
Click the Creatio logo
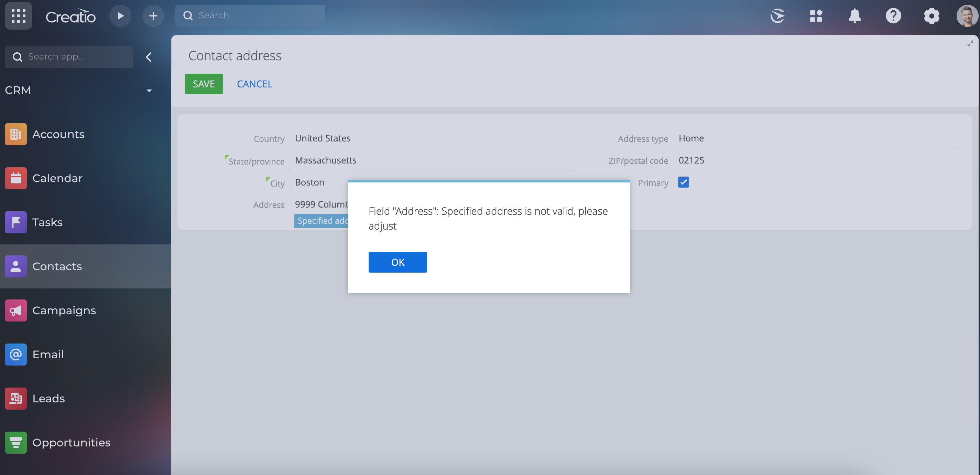tap(70, 16)
